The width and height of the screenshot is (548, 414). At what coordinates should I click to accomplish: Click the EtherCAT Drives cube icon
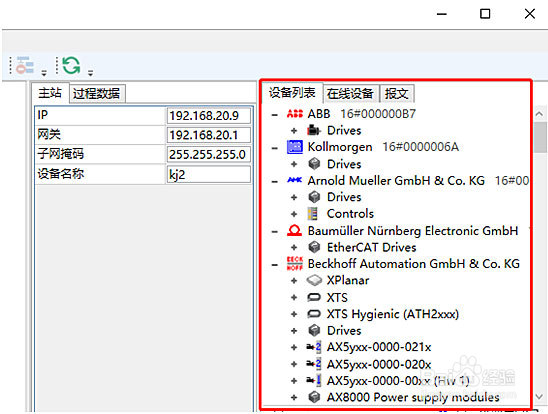point(314,247)
